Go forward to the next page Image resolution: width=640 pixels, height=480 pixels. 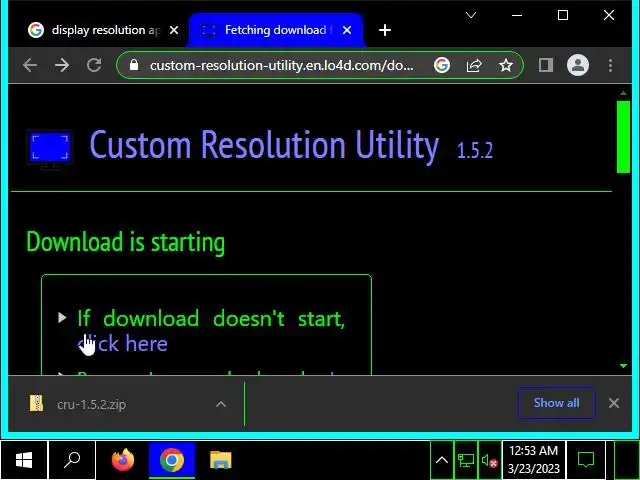(x=62, y=65)
